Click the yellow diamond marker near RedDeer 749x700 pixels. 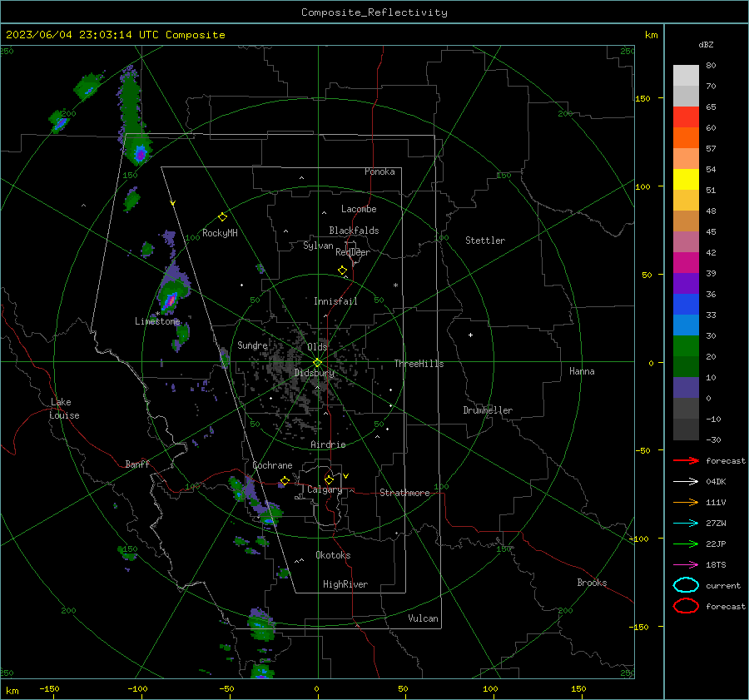pos(343,271)
